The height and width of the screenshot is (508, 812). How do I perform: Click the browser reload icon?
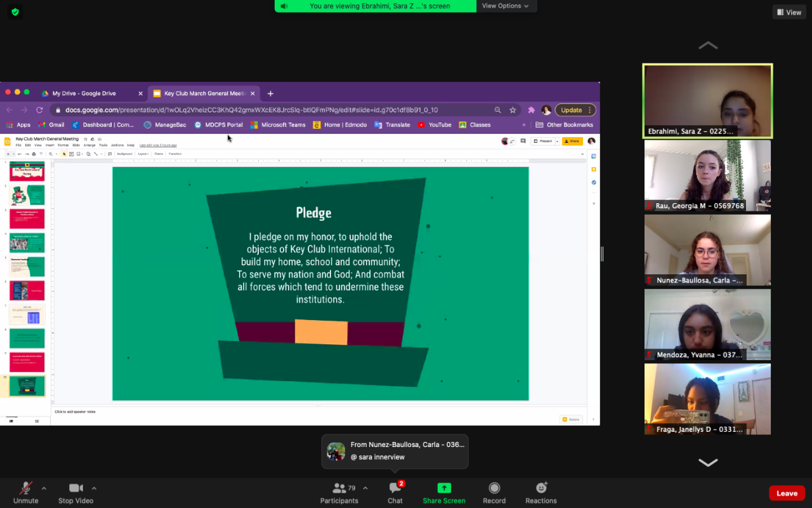[x=39, y=110]
